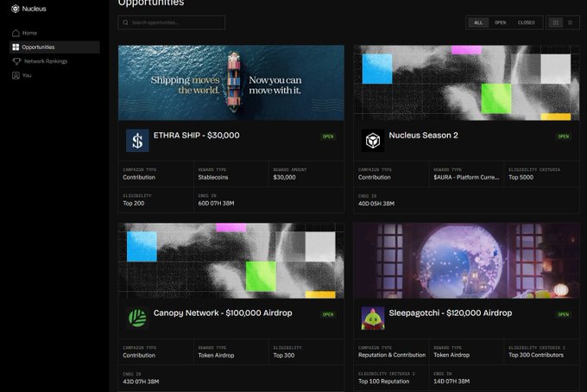Click Contribution value on Nucleus Season 2
The image size is (587, 392).
pyautogui.click(x=375, y=178)
